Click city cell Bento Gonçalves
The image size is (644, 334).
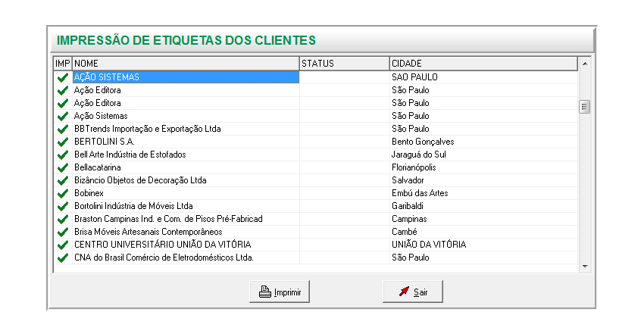484,142
